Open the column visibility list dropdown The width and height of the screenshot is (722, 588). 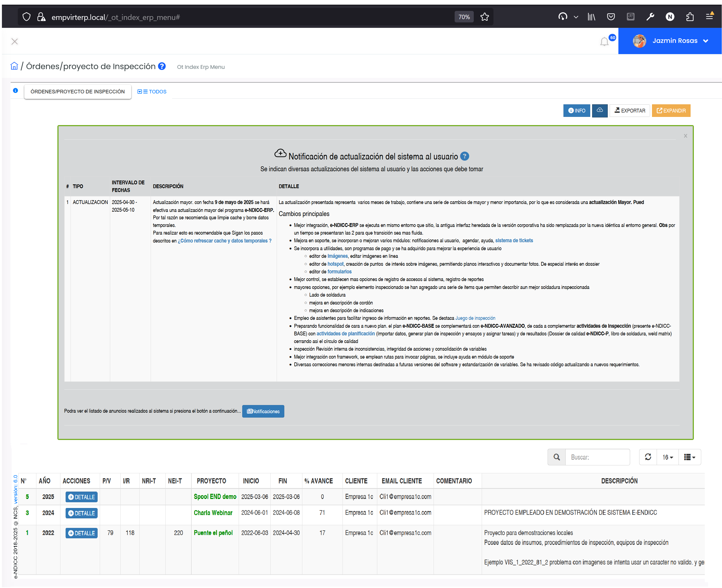click(x=689, y=457)
